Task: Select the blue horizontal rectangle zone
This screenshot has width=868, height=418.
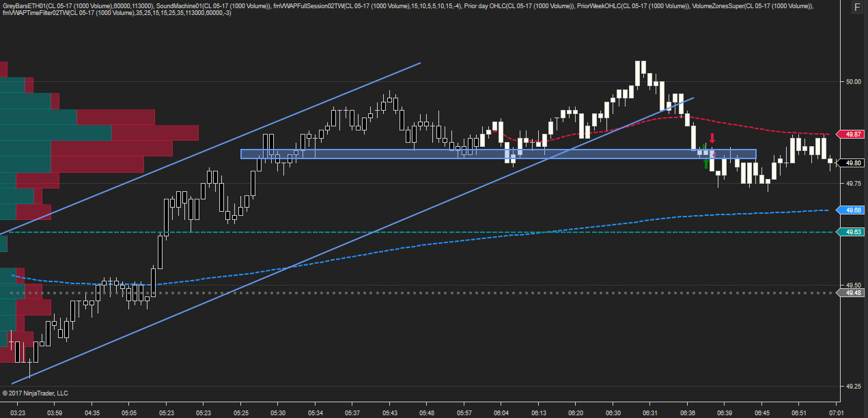Action: pyautogui.click(x=499, y=154)
